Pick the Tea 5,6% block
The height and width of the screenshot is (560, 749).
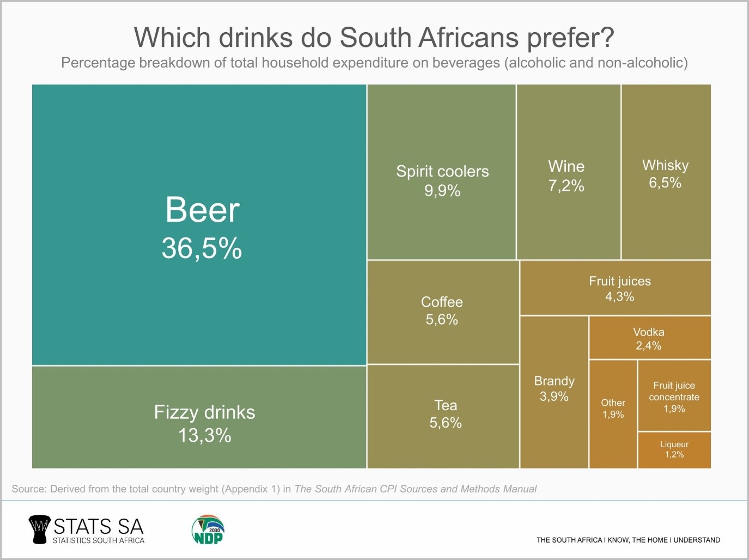point(443,416)
